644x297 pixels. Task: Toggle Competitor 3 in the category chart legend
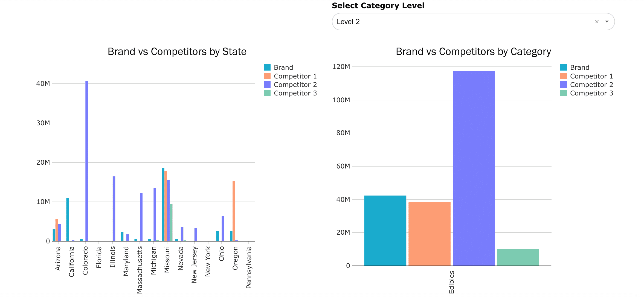click(591, 93)
